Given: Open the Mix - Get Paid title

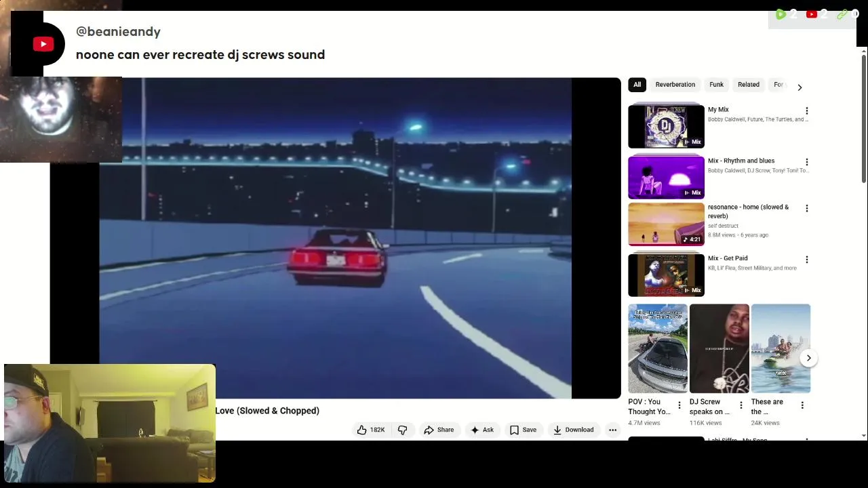Looking at the screenshot, I should pyautogui.click(x=728, y=258).
